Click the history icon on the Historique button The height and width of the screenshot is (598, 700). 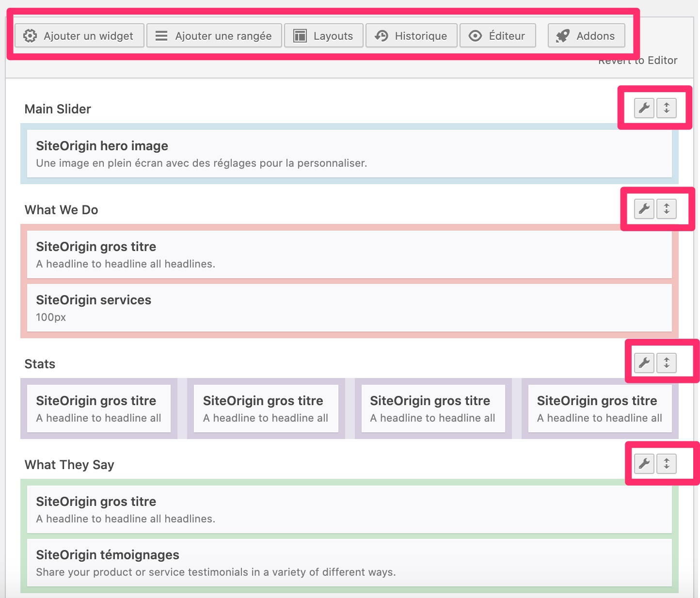[381, 35]
